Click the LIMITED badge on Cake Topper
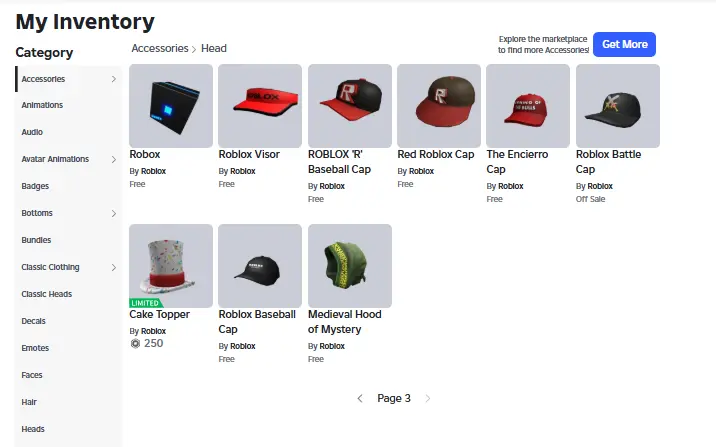This screenshot has width=716, height=447. click(146, 303)
